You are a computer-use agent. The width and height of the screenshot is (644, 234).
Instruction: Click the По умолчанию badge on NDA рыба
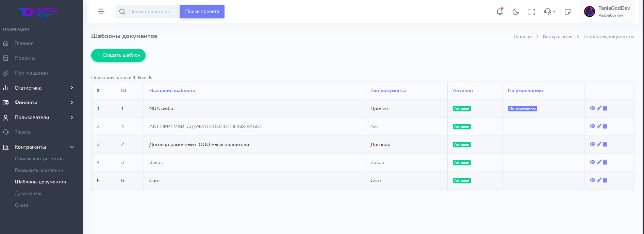523,109
